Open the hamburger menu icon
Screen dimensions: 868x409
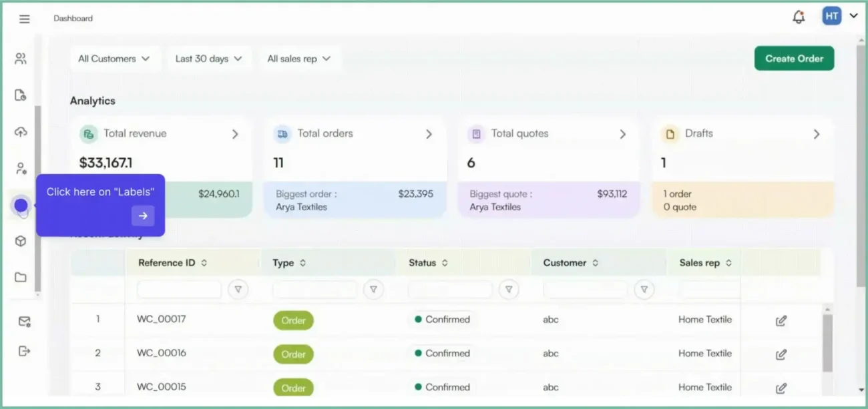[25, 19]
